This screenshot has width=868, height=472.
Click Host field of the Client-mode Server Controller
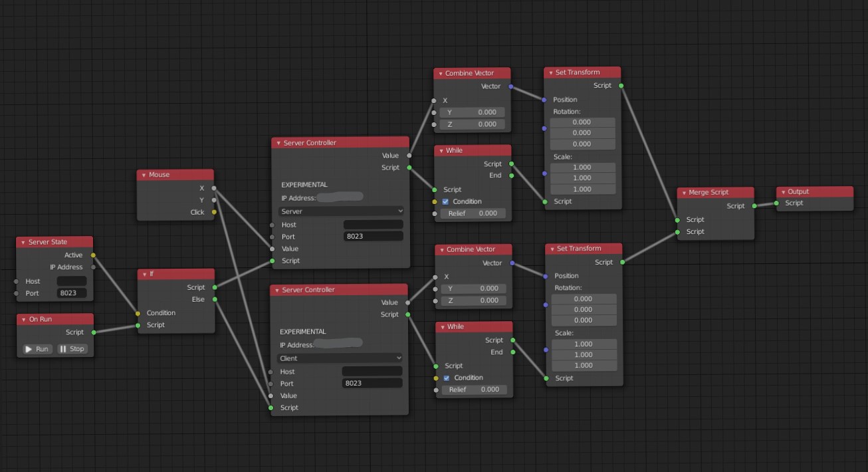(372, 372)
